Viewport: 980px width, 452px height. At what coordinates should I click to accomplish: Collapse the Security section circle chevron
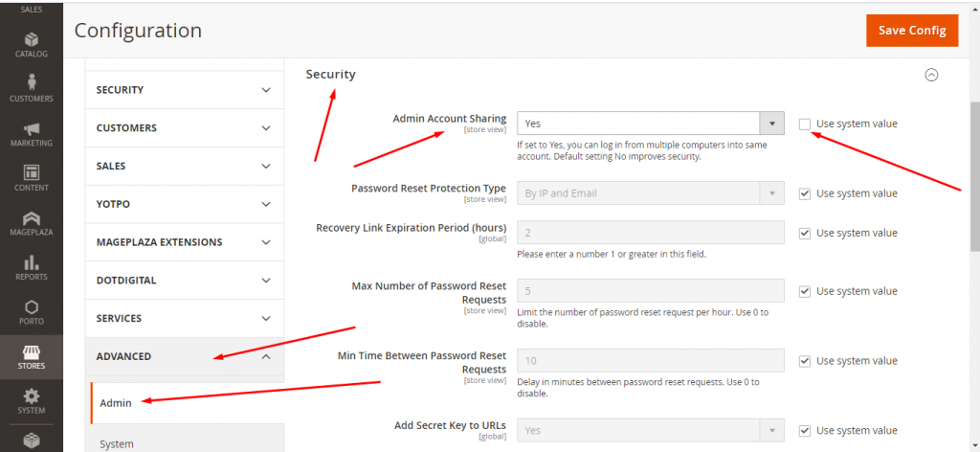(x=931, y=75)
